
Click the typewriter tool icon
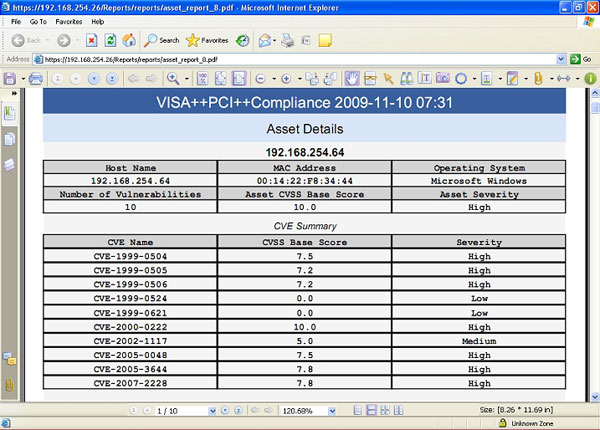(370, 79)
